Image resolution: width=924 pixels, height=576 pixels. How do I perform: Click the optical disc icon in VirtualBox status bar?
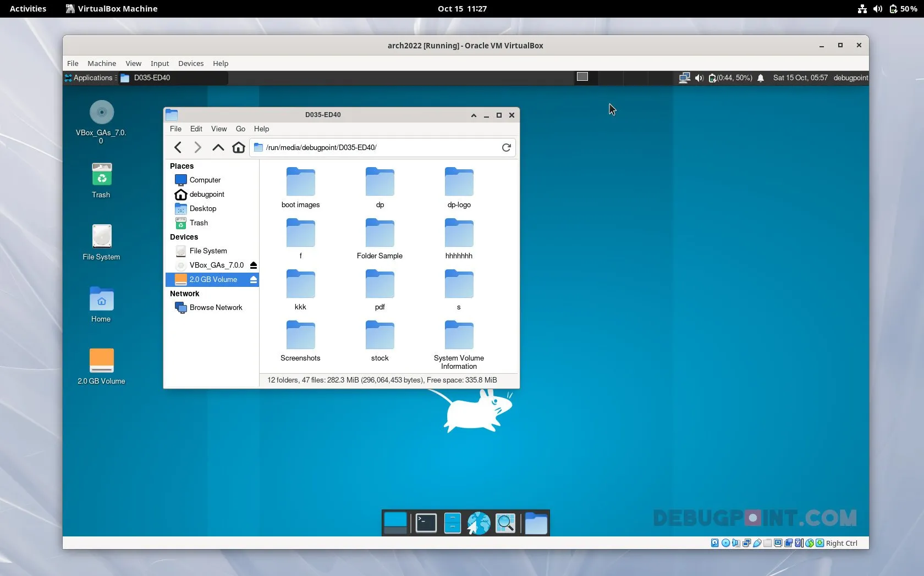click(725, 543)
